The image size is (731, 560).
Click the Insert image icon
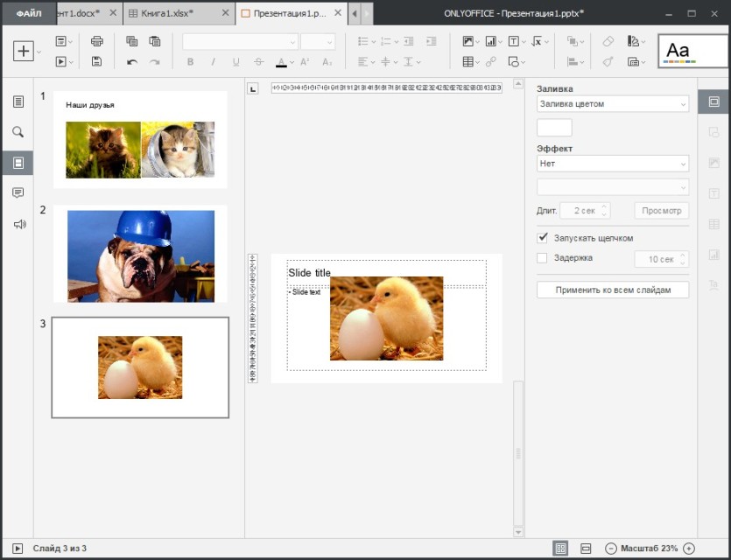click(x=467, y=41)
